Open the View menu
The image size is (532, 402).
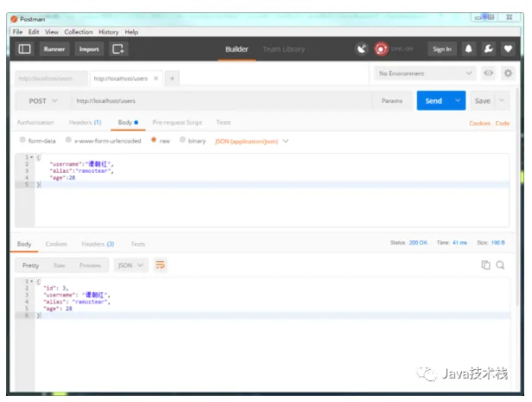(x=52, y=32)
